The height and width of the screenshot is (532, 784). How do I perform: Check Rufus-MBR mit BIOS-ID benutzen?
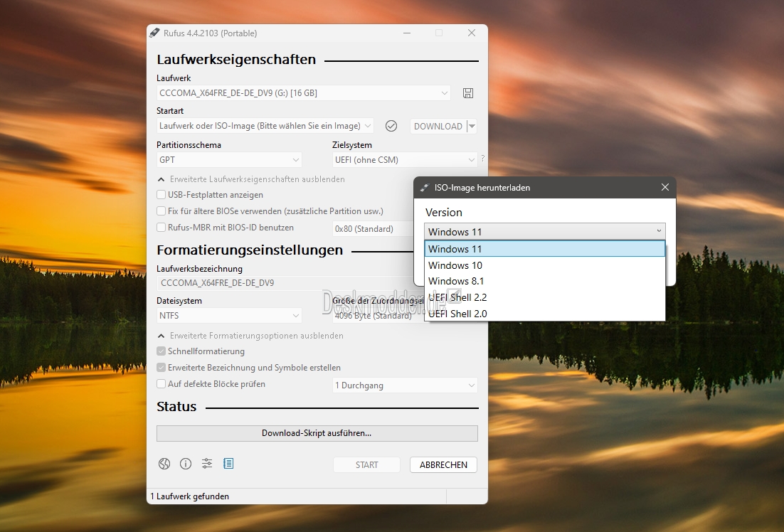161,228
